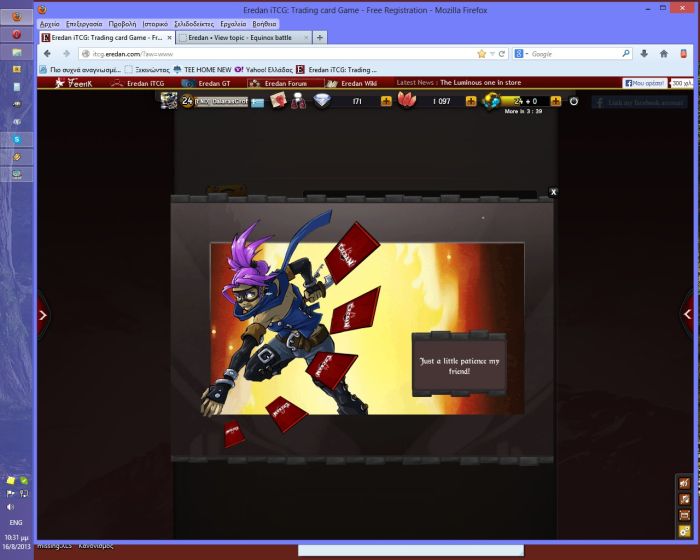
Task: Toggle the game music note icon
Action: 684,499
